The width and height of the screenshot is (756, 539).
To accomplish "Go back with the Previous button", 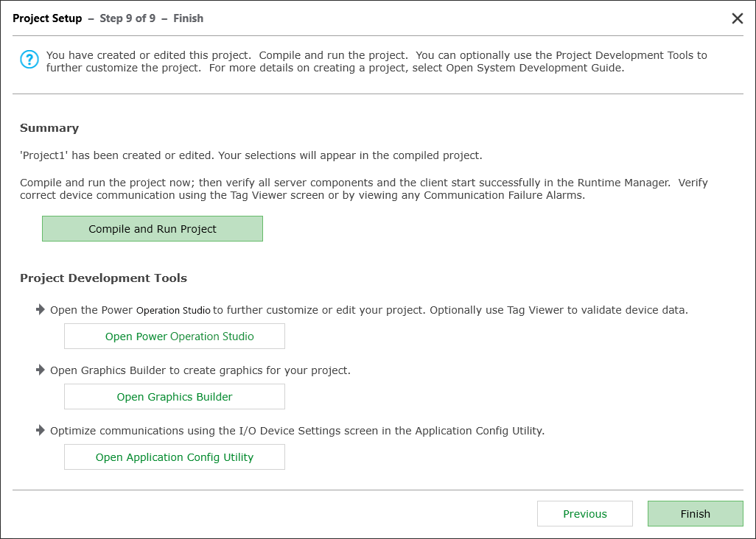I will (584, 514).
